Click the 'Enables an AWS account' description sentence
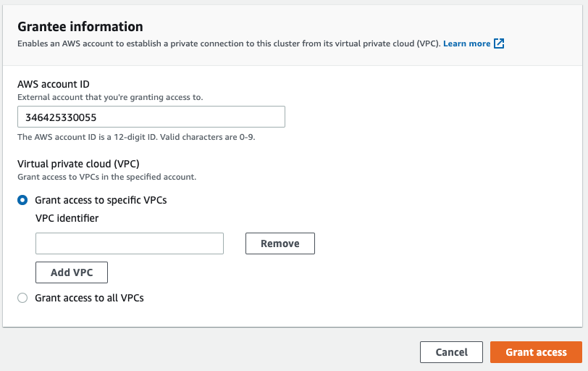Viewport: 588px width, 371px height. (228, 43)
